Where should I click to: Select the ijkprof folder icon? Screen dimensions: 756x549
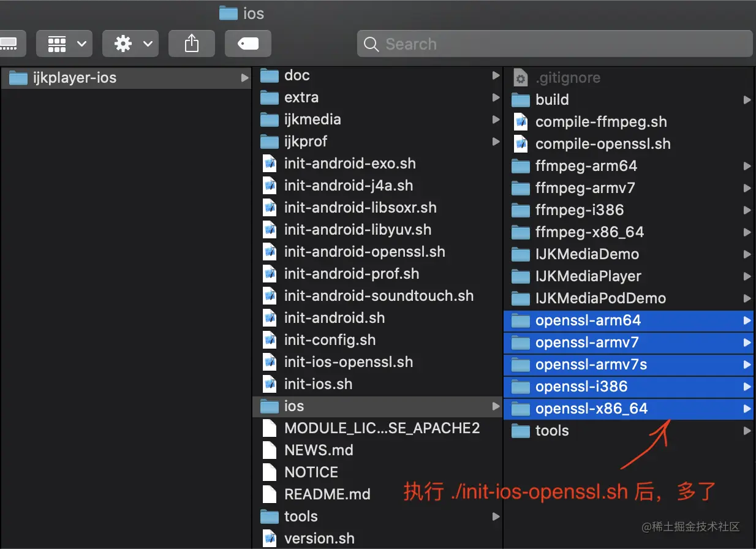(x=270, y=142)
